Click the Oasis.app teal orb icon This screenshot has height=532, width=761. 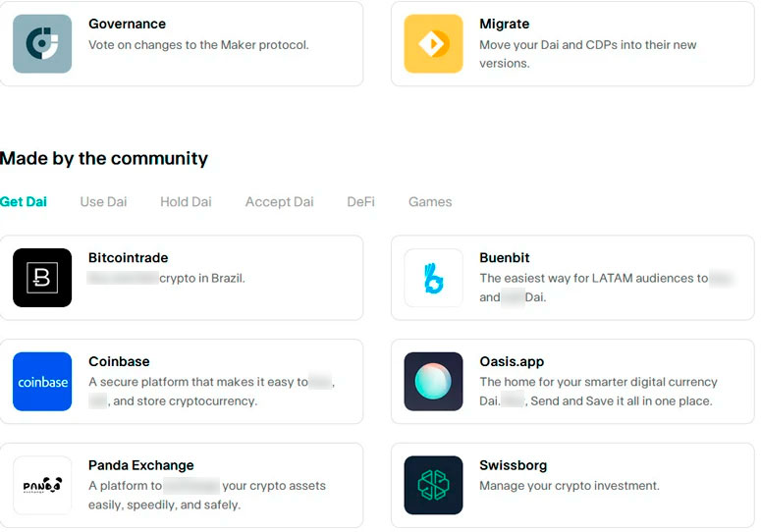click(x=433, y=382)
